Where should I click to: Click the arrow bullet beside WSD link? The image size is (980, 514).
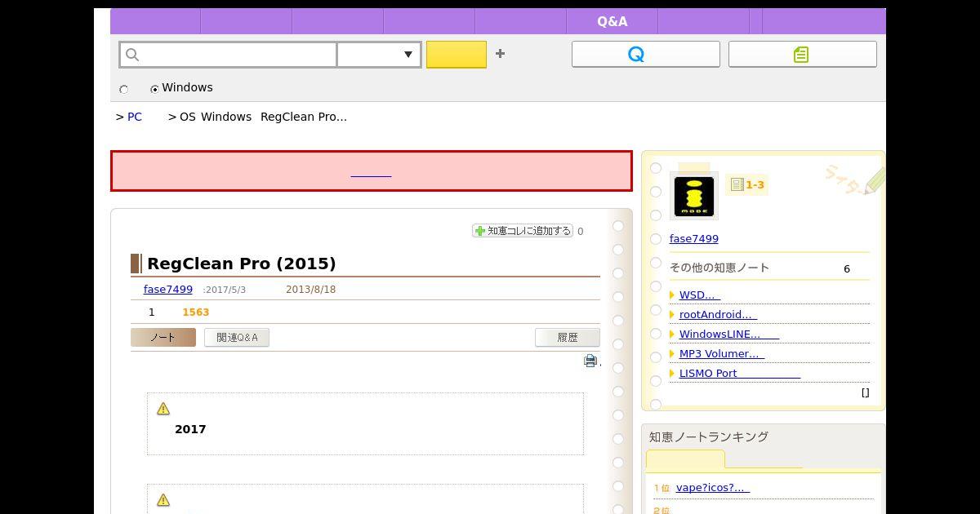point(672,295)
